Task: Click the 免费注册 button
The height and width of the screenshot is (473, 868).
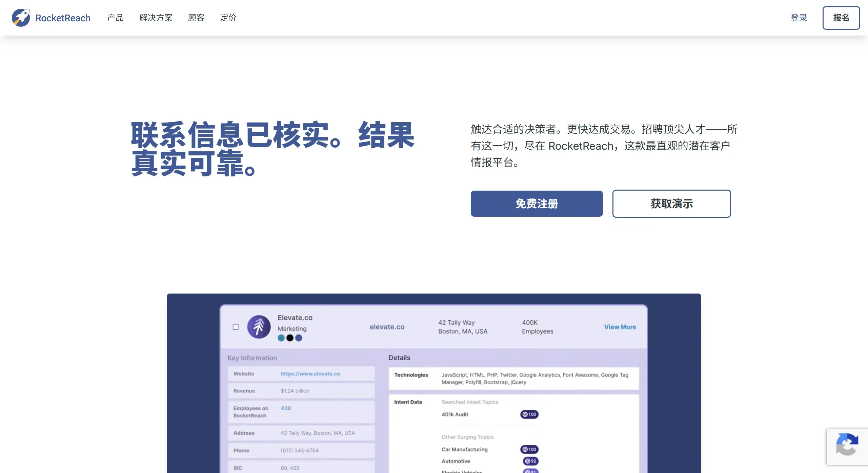Action: [x=537, y=203]
